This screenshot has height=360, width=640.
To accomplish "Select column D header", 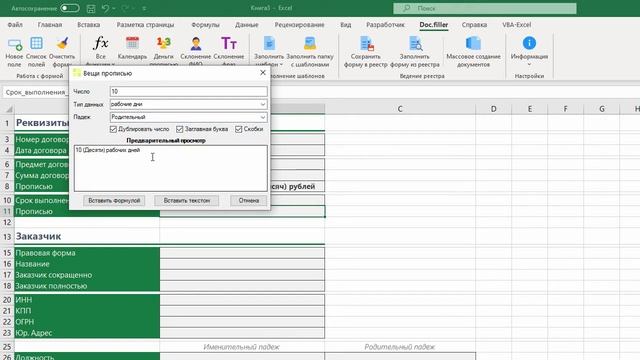I will pos(493,109).
